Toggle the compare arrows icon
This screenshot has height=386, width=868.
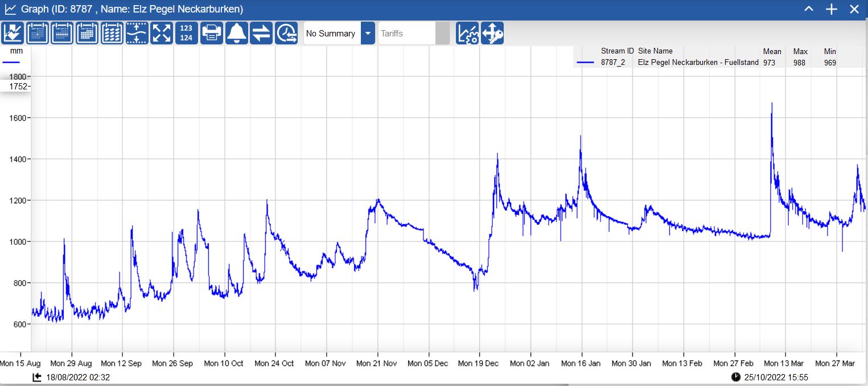261,32
